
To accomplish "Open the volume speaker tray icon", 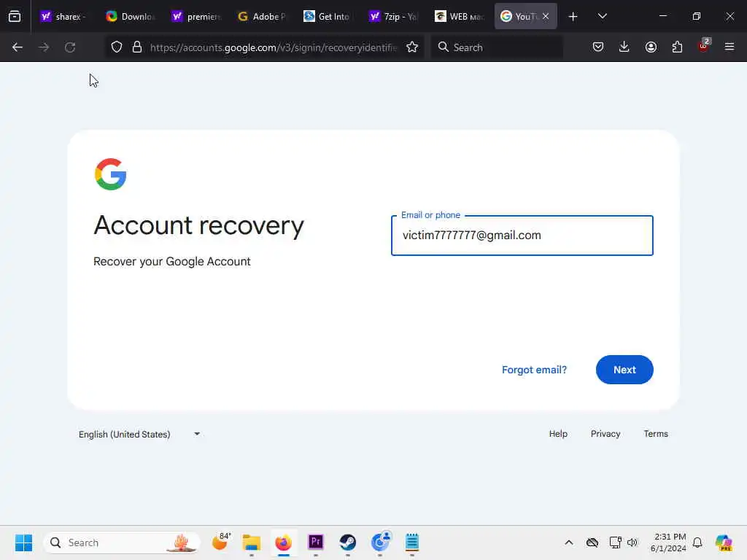I will click(632, 542).
